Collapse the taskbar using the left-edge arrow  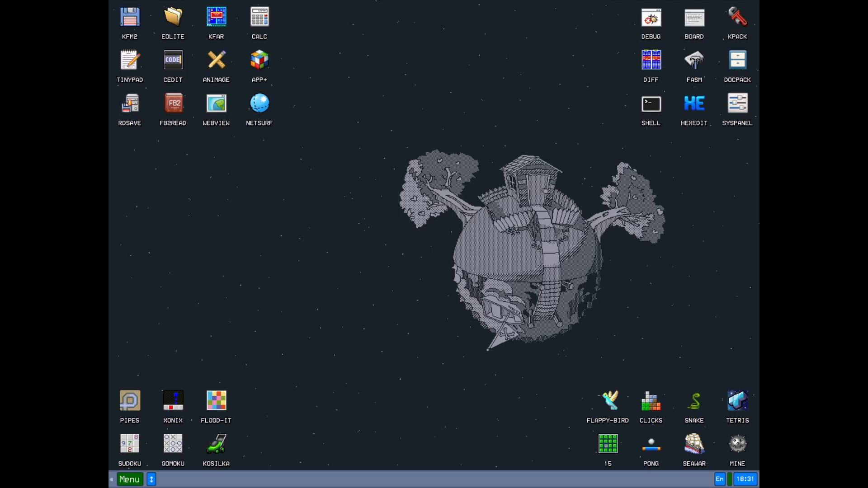112,479
